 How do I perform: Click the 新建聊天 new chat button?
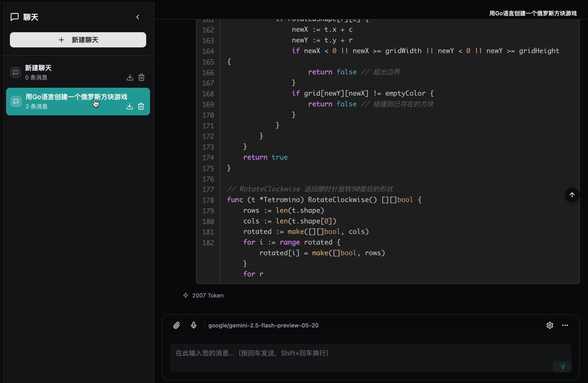coord(78,40)
